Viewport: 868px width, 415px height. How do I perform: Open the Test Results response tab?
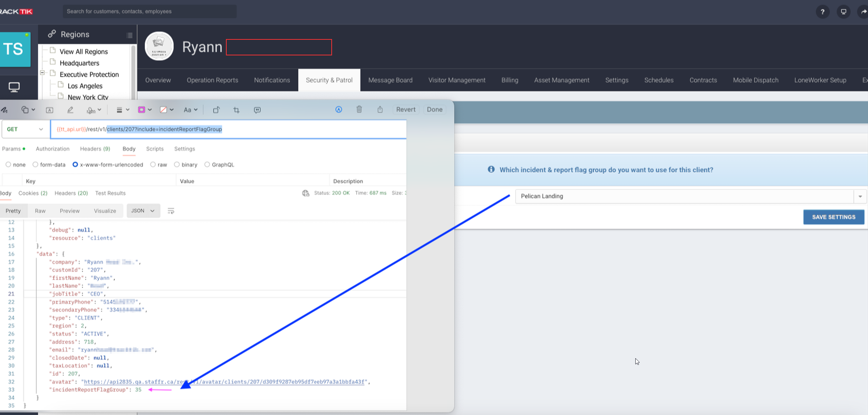(x=110, y=193)
